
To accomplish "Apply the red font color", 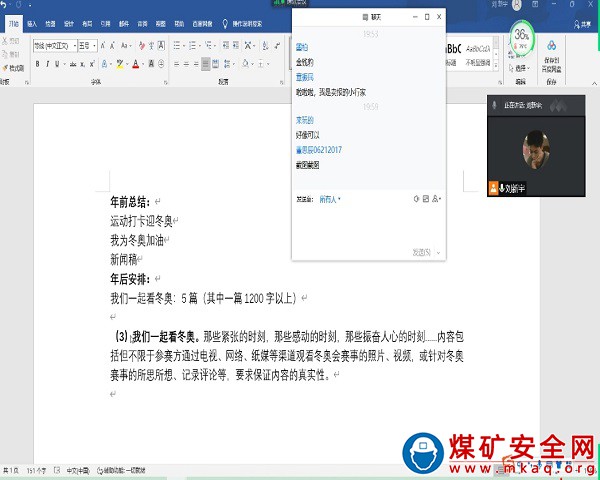I will coord(135,64).
